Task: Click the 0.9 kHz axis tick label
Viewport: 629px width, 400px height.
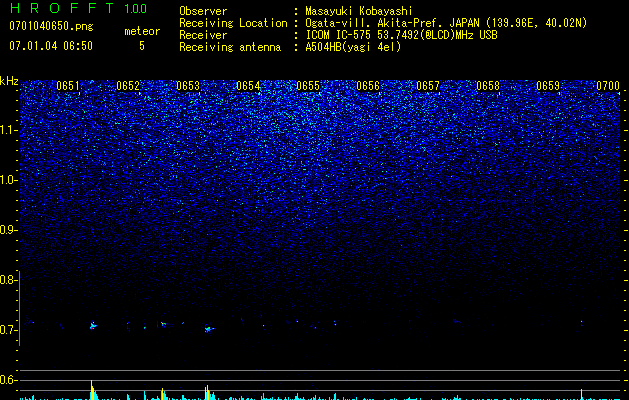Action: click(x=8, y=230)
